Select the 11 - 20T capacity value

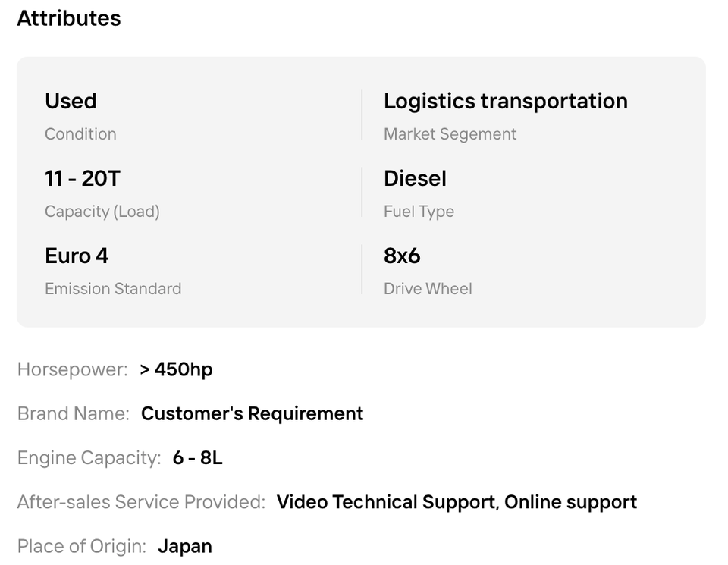tap(82, 178)
